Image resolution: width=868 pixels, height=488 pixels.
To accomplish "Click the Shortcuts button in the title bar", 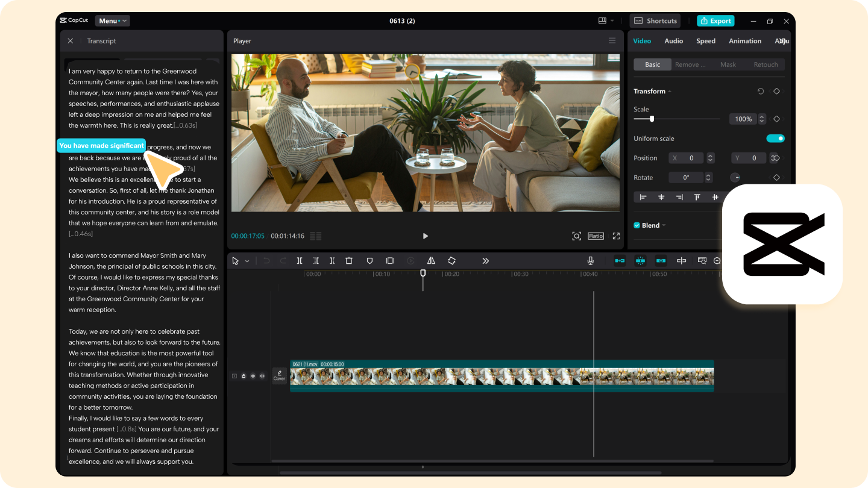I will click(655, 20).
